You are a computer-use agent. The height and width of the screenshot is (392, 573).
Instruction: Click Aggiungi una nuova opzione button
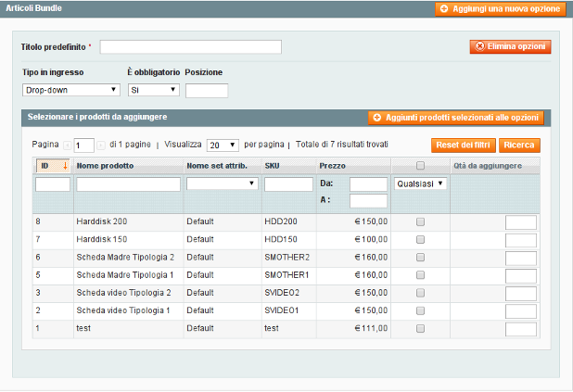coord(500,8)
